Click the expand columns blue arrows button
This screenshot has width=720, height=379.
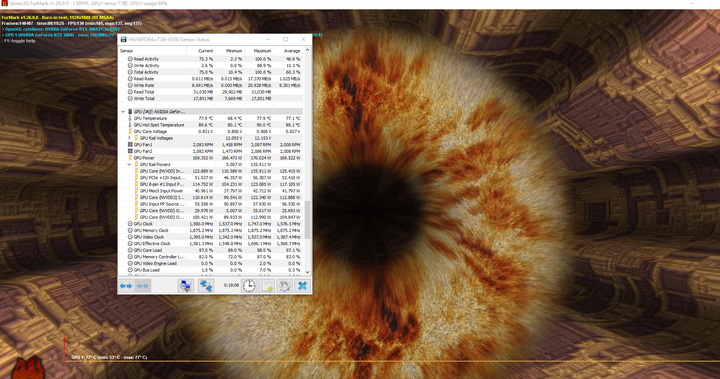[126, 286]
